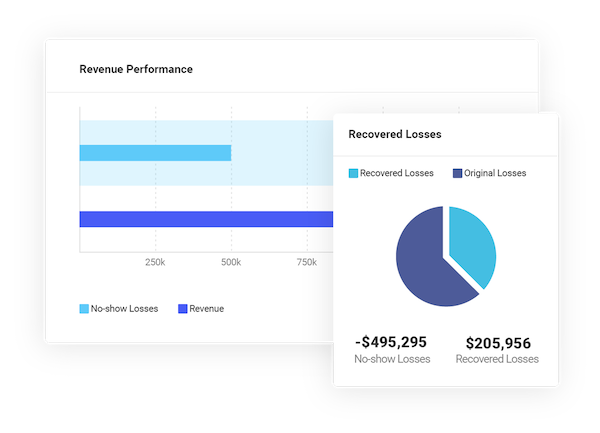Image resolution: width=600 pixels, height=433 pixels.
Task: Select the light blue No-show Losses bar
Action: (155, 153)
